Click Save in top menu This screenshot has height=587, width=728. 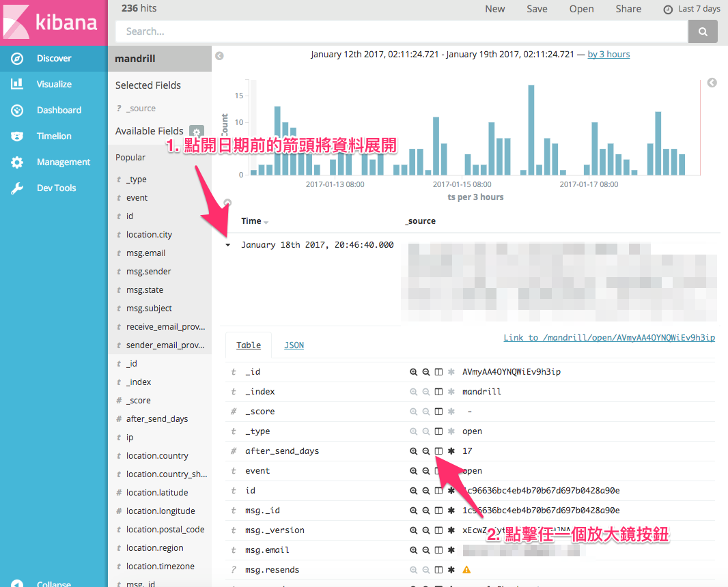[537, 9]
